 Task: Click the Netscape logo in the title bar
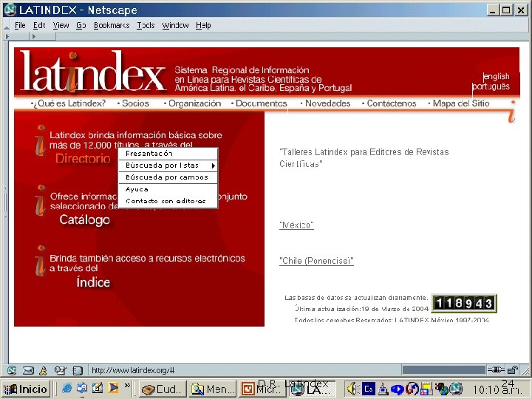point(10,10)
